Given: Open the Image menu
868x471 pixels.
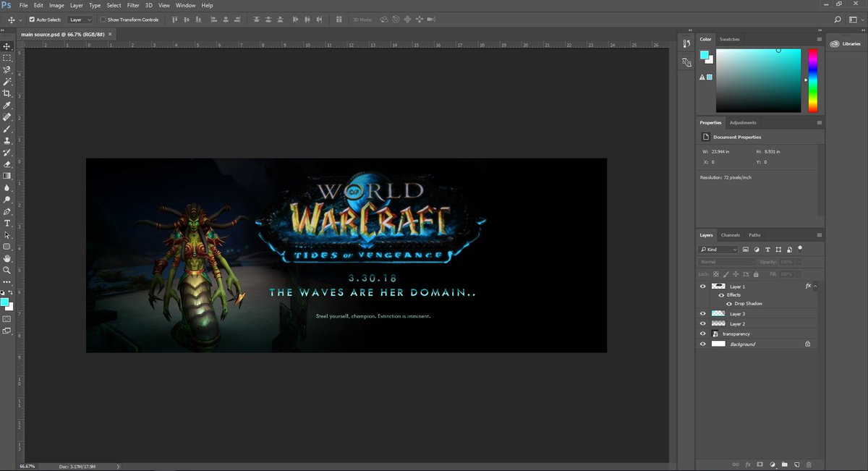Looking at the screenshot, I should coord(56,5).
